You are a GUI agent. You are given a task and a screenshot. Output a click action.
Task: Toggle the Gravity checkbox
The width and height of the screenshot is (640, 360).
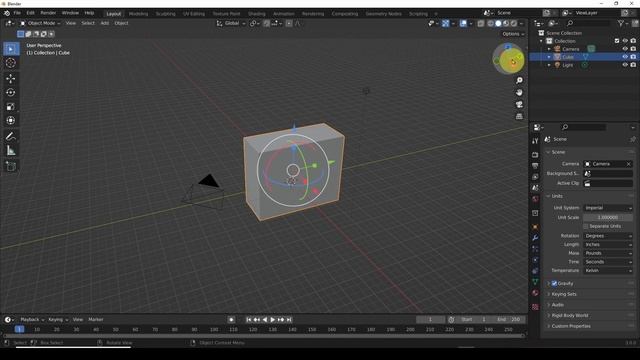(x=554, y=283)
